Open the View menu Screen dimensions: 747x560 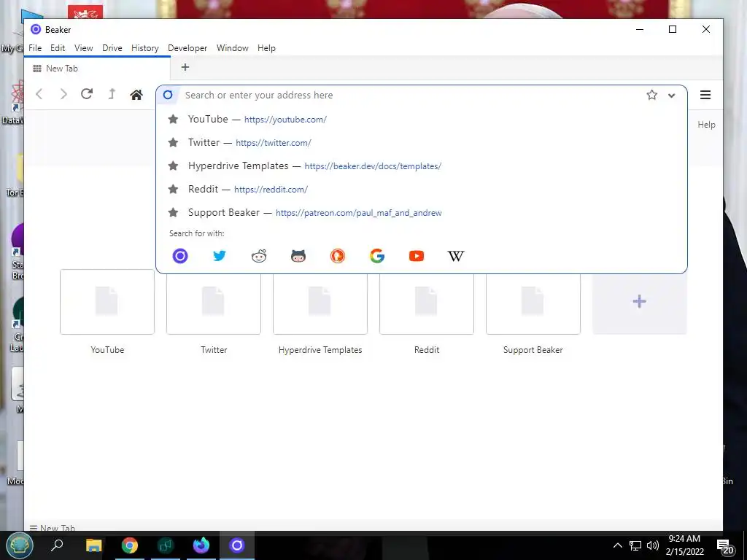[x=83, y=48]
